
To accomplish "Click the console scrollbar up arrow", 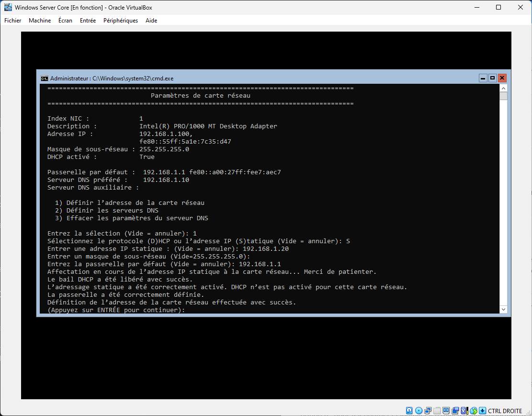I will 503,88.
